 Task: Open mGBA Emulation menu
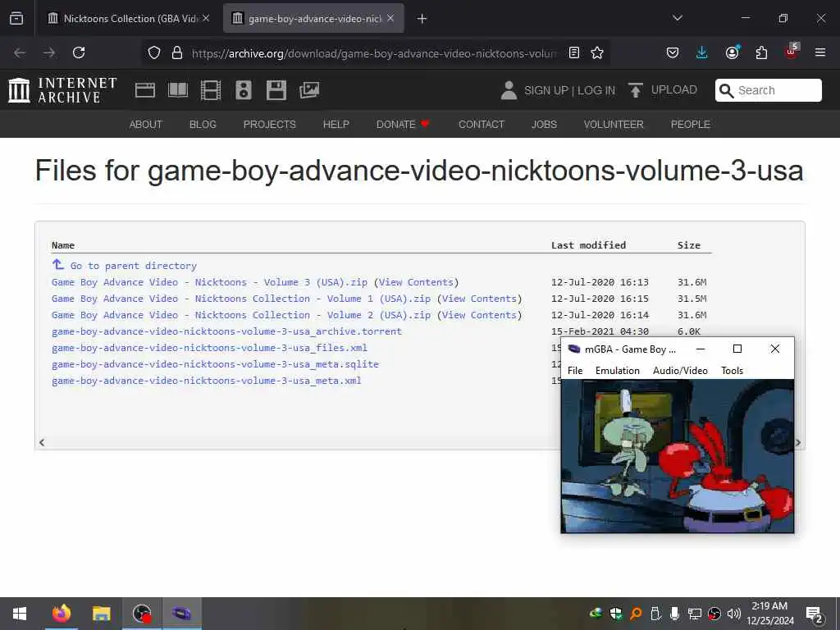(x=617, y=371)
